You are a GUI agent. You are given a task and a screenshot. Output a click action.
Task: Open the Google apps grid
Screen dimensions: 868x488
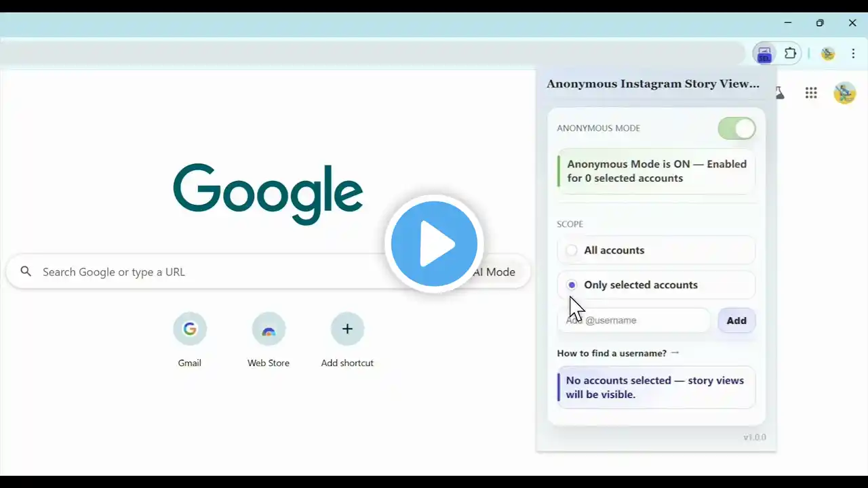click(811, 93)
